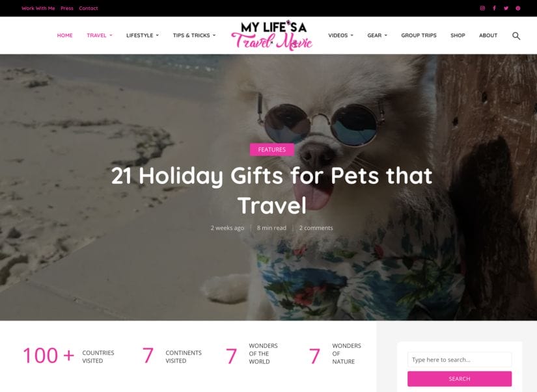The width and height of the screenshot is (537, 392).
Task: Open the Facebook social icon
Action: tap(494, 8)
